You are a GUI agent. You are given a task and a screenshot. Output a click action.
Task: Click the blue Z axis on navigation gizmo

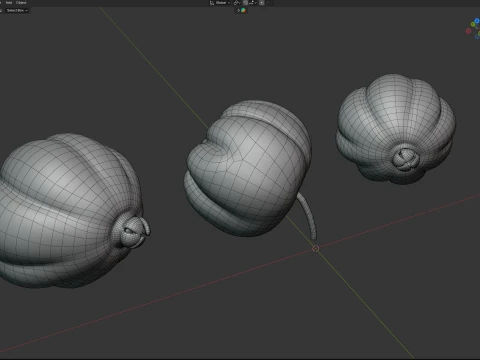(477, 21)
